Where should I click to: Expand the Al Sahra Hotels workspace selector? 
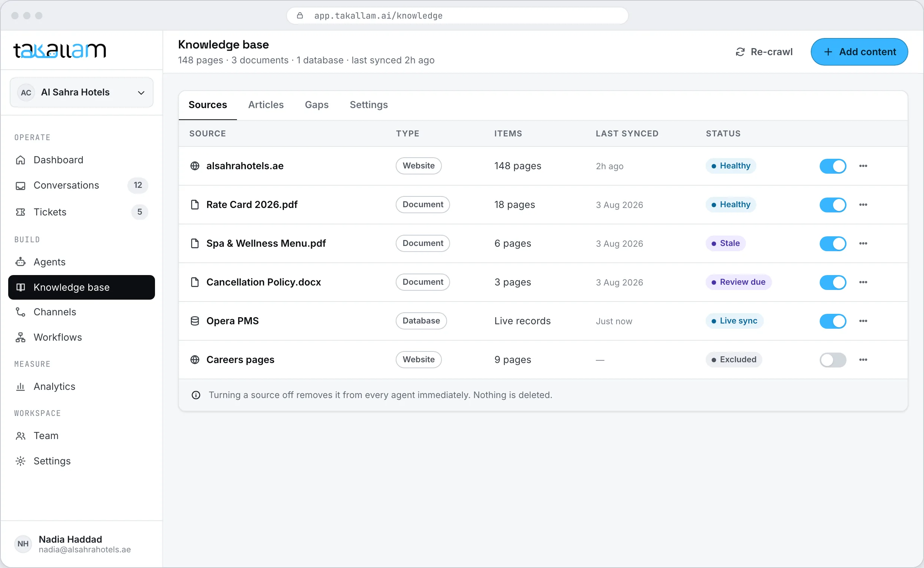click(82, 92)
